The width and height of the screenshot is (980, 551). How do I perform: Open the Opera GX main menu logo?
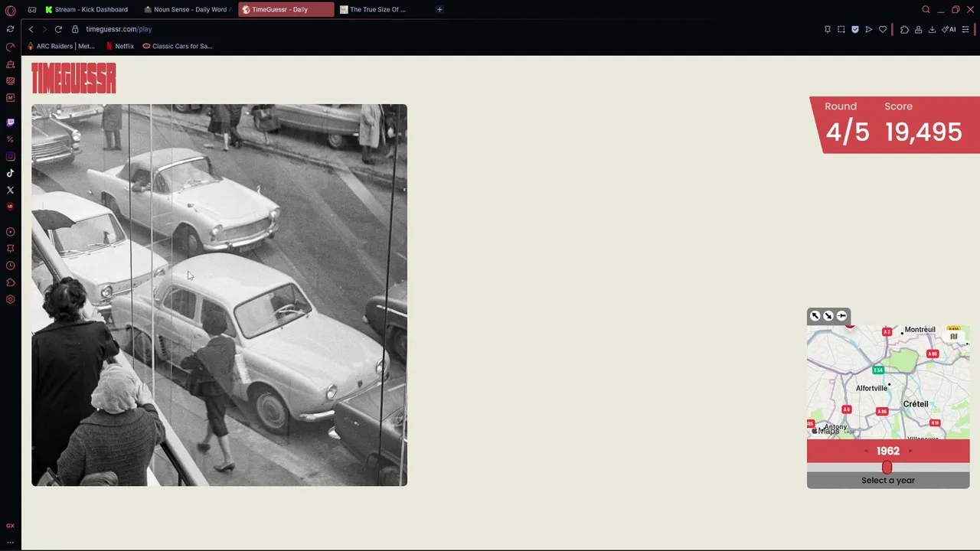point(10,11)
